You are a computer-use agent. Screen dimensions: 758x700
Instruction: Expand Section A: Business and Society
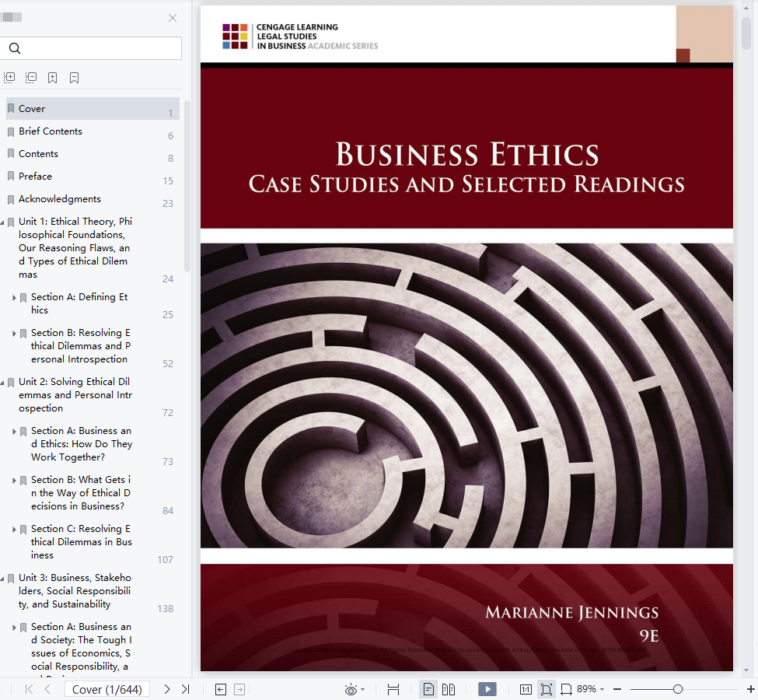[x=14, y=628]
